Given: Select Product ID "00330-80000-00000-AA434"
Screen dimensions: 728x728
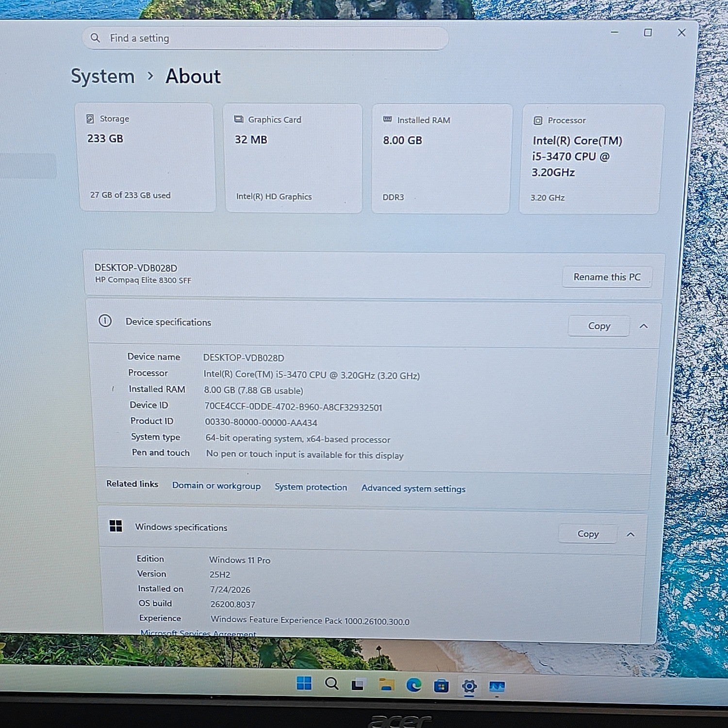Looking at the screenshot, I should click(261, 423).
